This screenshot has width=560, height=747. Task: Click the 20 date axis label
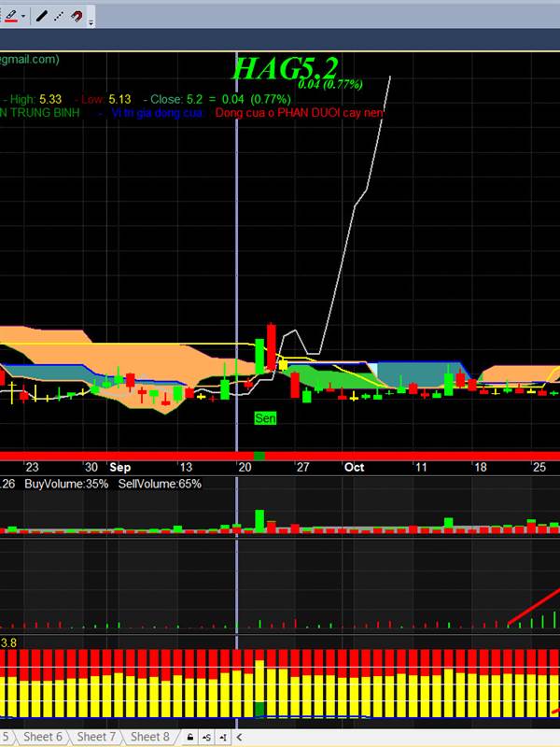pos(245,468)
